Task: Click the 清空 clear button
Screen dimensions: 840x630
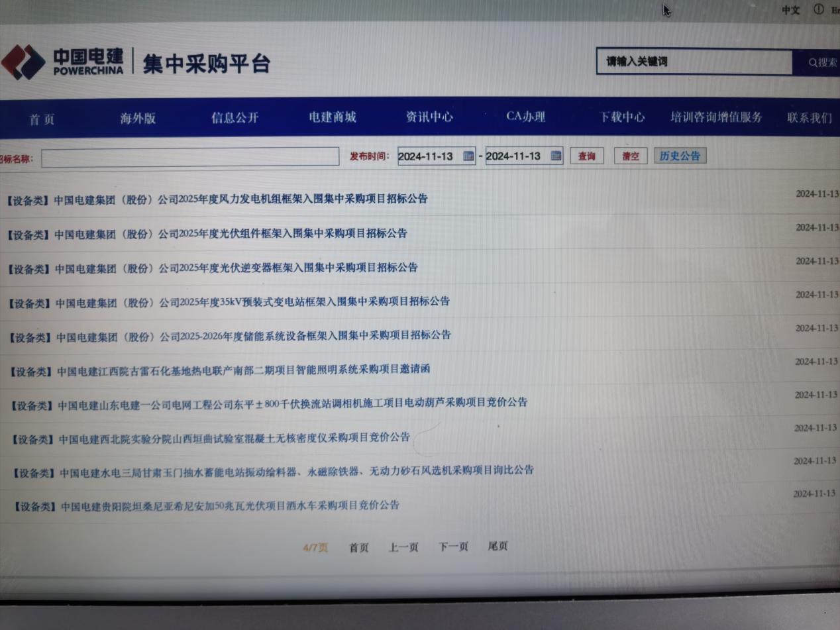Action: pyautogui.click(x=630, y=156)
